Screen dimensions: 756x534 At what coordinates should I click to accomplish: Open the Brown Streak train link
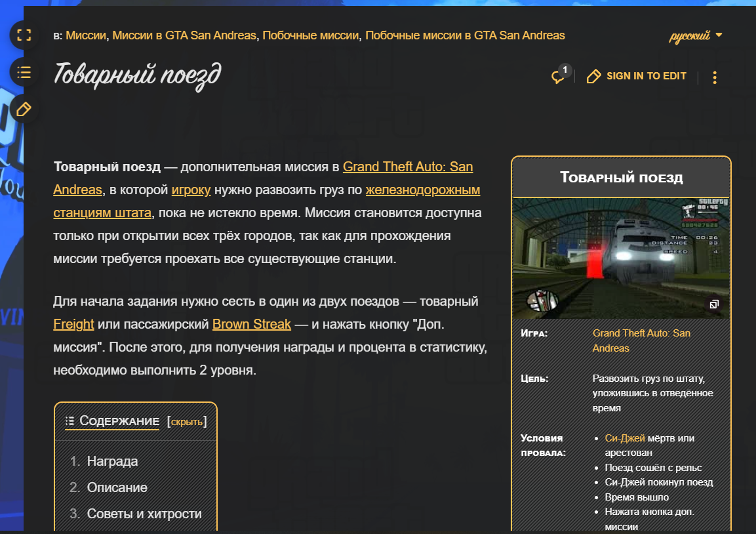(252, 324)
